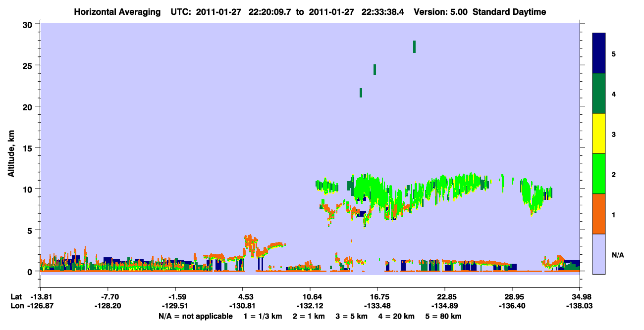The image size is (644, 330).
Task: Click legend text '3 = 5 km'
Action: (352, 316)
